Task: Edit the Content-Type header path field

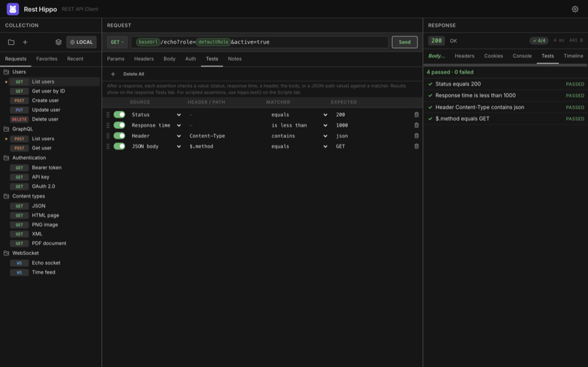Action: point(226,136)
